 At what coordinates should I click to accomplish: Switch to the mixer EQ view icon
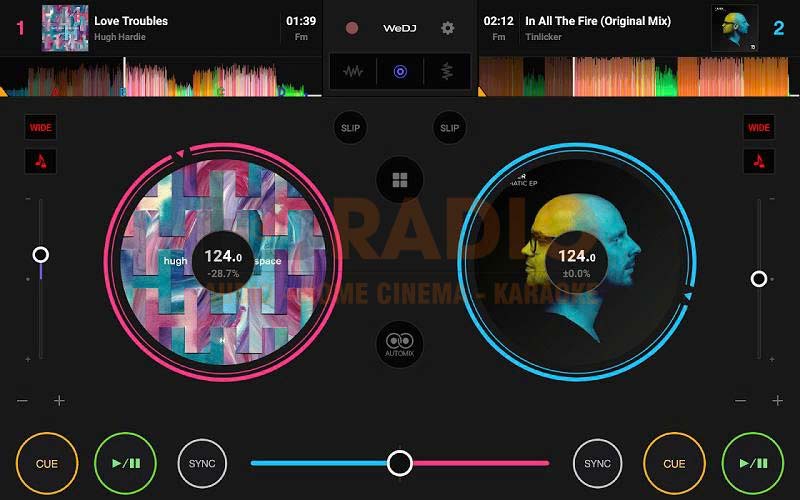click(x=446, y=72)
